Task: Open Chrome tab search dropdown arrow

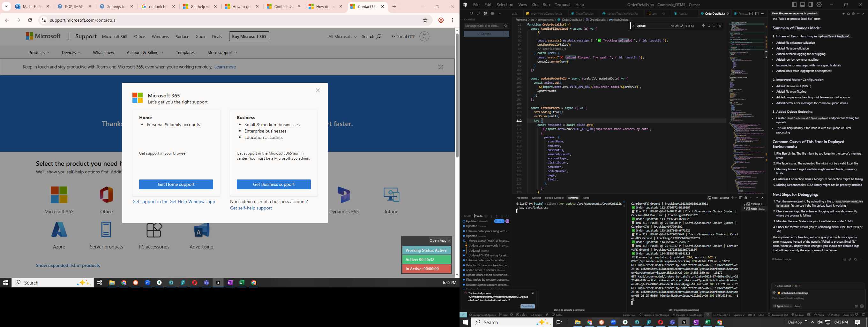Action: click(6, 6)
